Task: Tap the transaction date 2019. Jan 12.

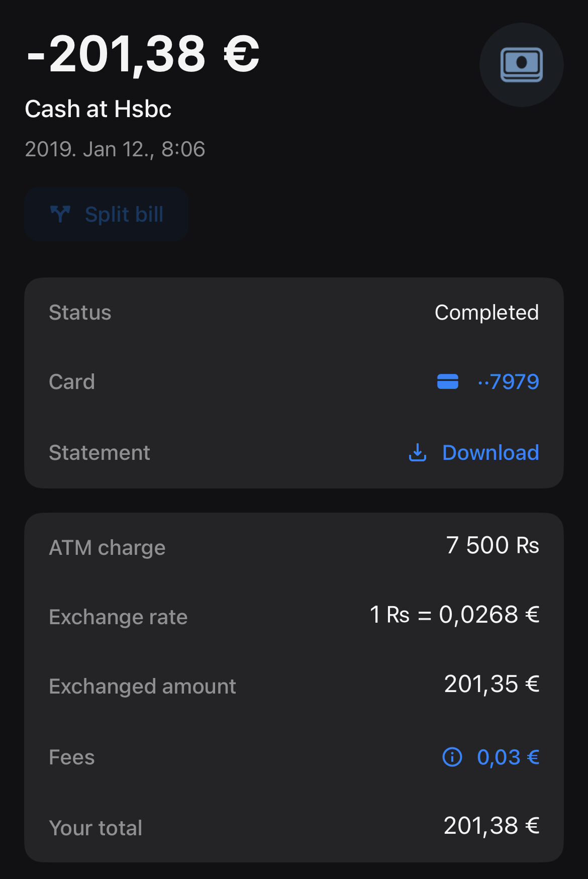Action: [x=115, y=149]
